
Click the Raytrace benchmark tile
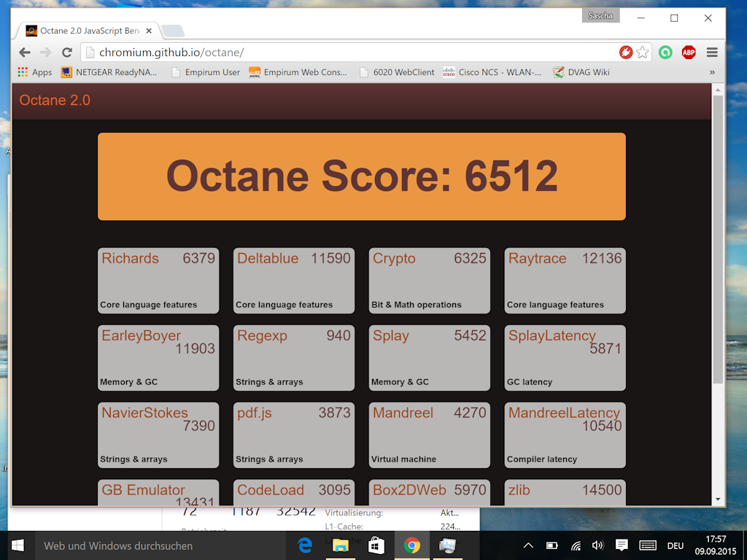point(565,281)
